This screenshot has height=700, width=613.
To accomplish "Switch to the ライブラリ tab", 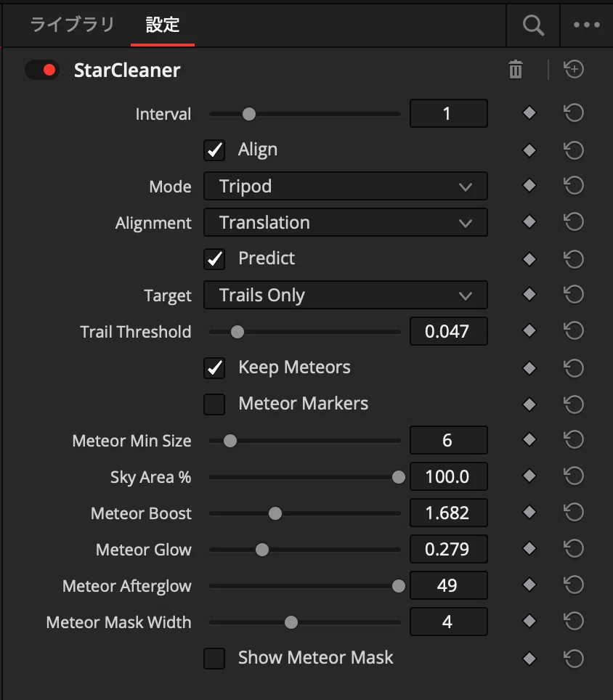I will [x=73, y=25].
